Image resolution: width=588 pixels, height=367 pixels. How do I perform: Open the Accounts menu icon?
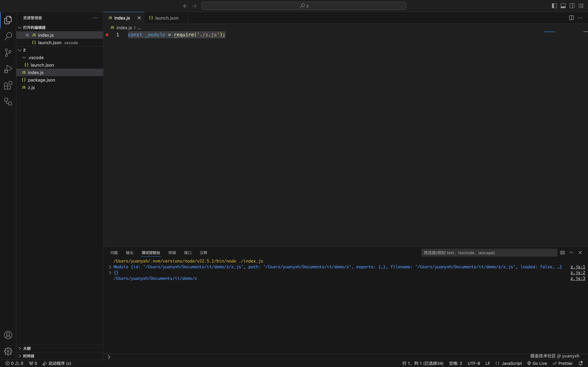pyautogui.click(x=8, y=335)
